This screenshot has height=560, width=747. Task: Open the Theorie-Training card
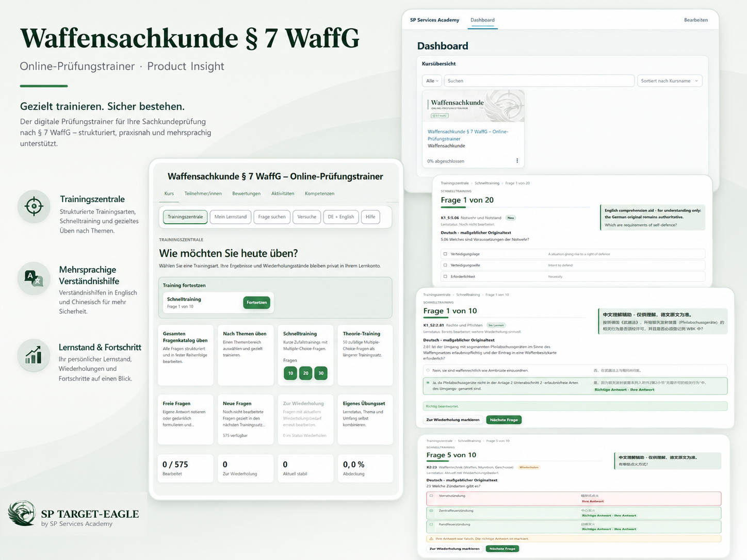[365, 355]
